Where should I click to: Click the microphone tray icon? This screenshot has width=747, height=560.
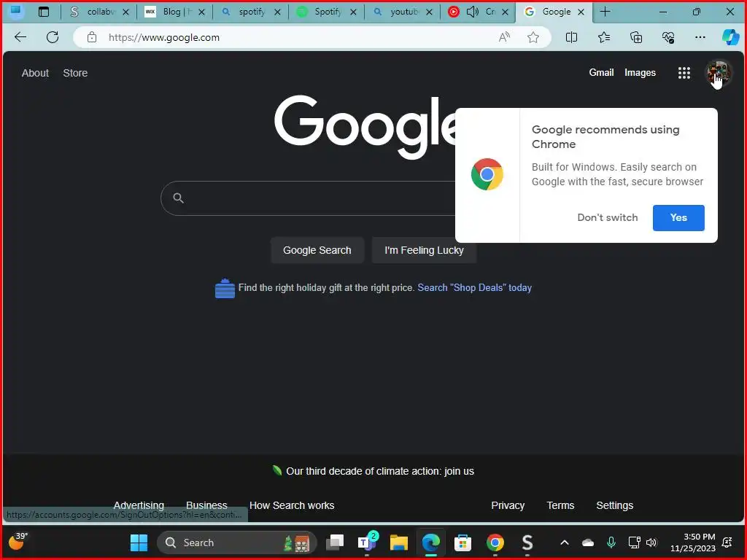[x=611, y=542]
